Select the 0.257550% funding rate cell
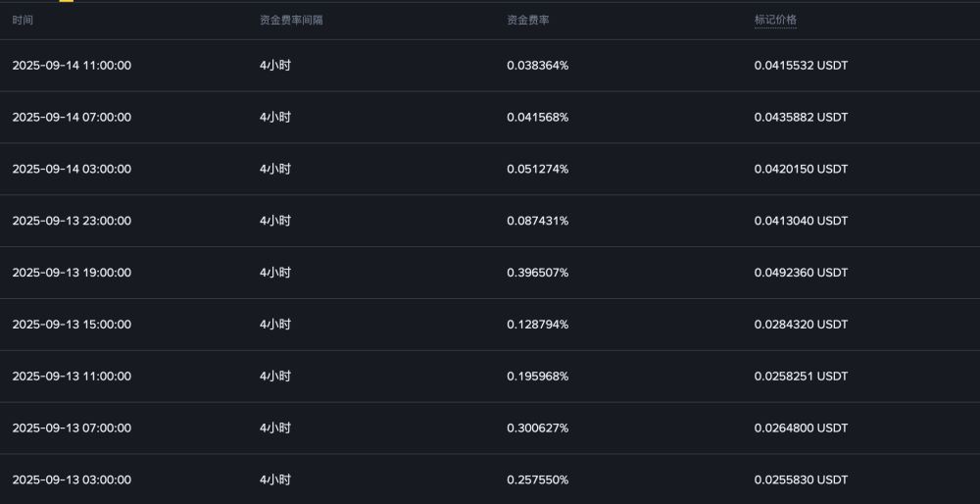Viewport: 980px width, 504px height. click(537, 480)
